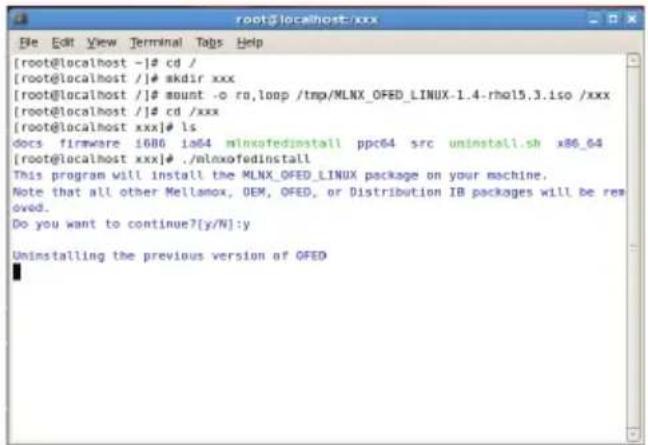This screenshot has height=445, width=648.
Task: Minimize the terminal window
Action: (593, 19)
